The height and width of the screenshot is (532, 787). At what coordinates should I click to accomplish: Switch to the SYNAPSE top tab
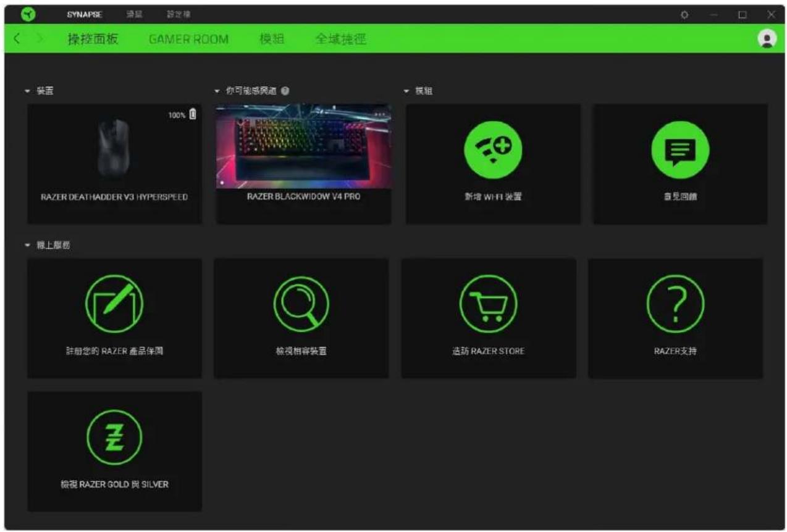[85, 14]
